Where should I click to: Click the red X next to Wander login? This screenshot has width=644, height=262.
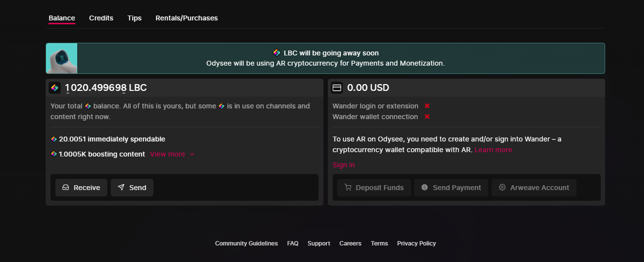point(427,106)
